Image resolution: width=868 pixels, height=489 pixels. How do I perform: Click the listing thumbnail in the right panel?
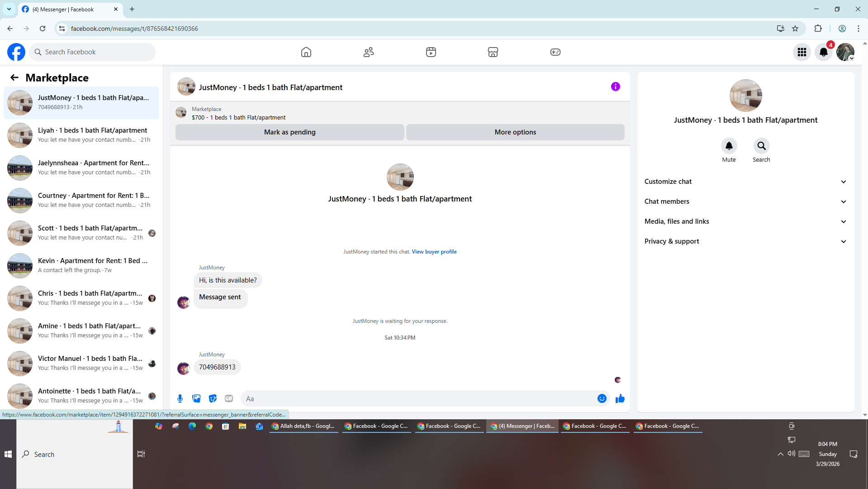coord(746,96)
